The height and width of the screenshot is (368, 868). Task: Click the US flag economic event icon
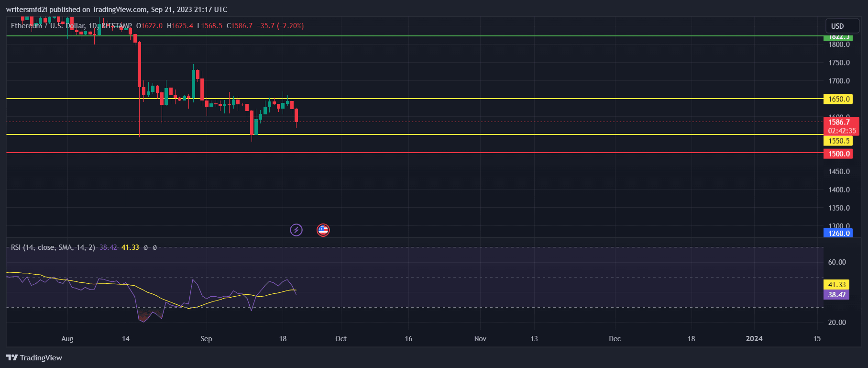tap(323, 230)
